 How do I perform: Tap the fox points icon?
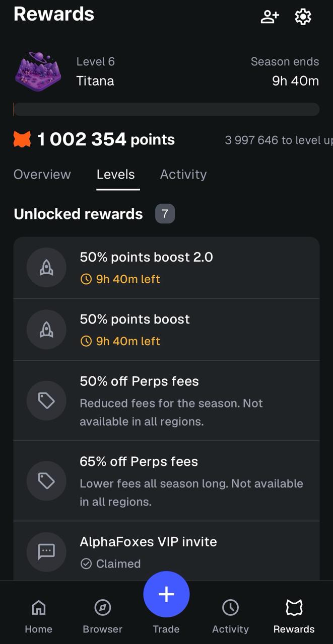(x=22, y=139)
